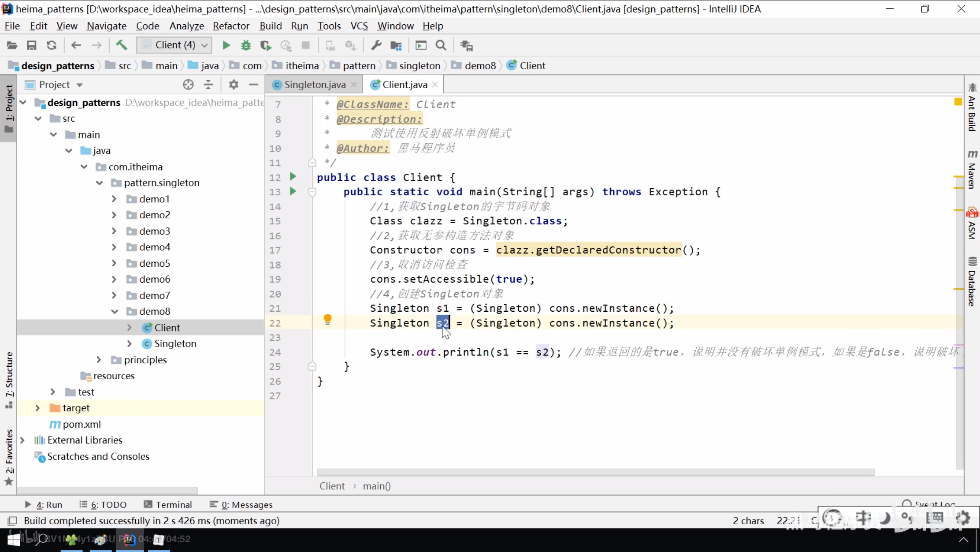
Task: Run main method gutter arrow on line 13
Action: tap(293, 191)
